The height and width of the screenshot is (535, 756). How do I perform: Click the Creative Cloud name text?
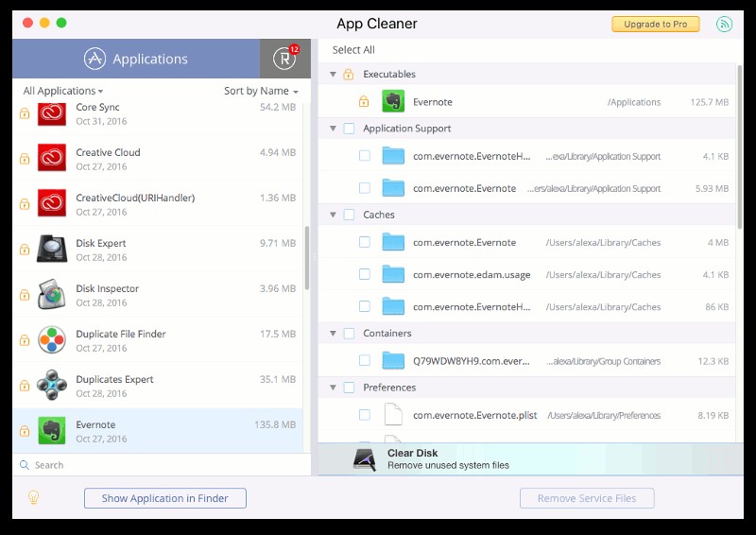pyautogui.click(x=108, y=152)
